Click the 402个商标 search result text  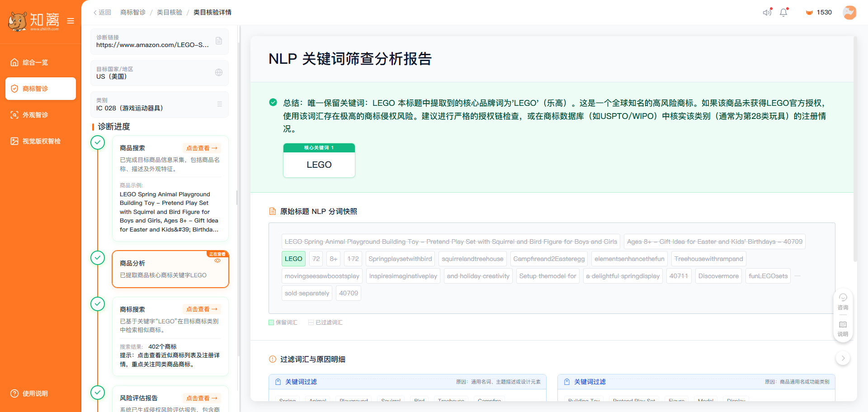pos(162,346)
